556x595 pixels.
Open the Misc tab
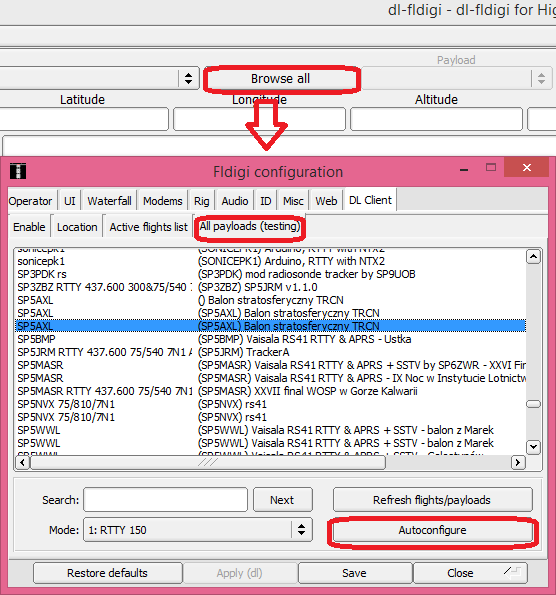(x=293, y=201)
